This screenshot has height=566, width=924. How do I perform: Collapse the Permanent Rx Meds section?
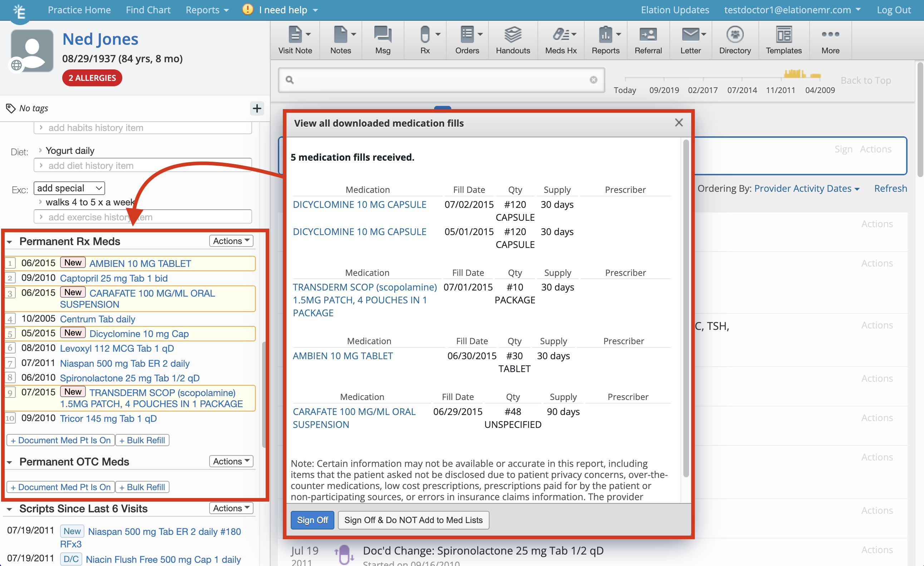click(10, 242)
